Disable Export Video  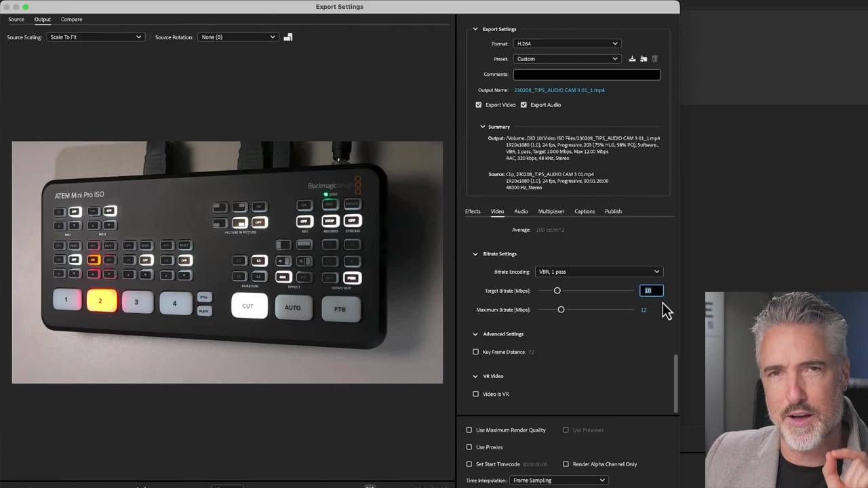tap(479, 104)
